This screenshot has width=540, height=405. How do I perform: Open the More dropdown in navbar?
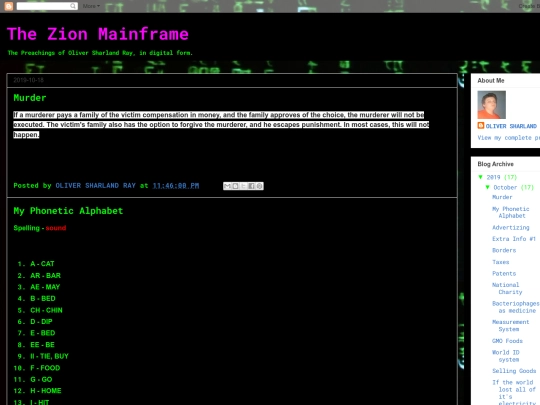91,6
